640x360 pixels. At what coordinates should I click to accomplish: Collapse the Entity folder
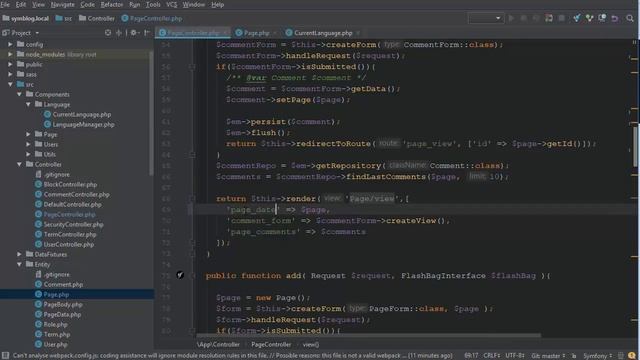19,264
